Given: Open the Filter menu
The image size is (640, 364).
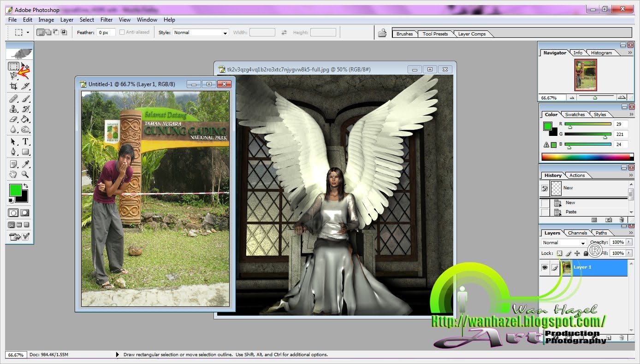Looking at the screenshot, I should click(x=107, y=20).
